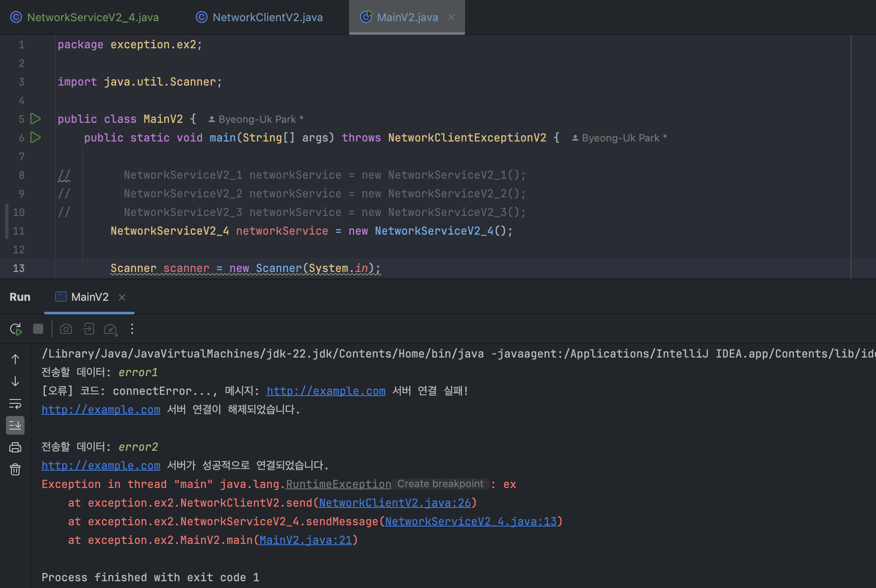The width and height of the screenshot is (876, 588).
Task: Click the Create breakpoint inlay hint
Action: [440, 484]
